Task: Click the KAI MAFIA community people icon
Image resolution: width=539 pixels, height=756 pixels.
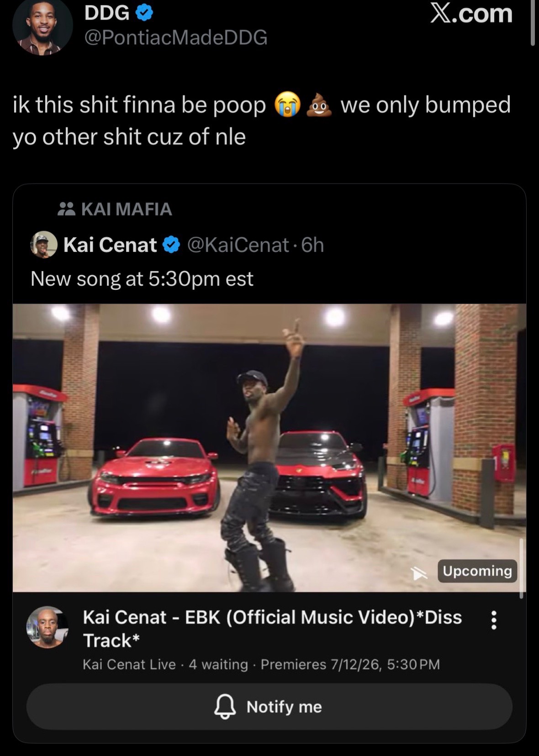Action: [67, 209]
